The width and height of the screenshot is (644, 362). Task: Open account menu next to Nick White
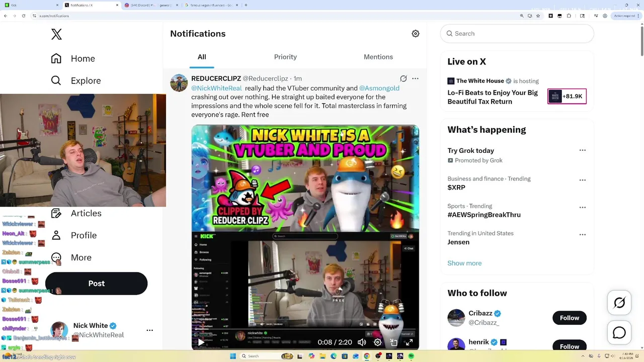(149, 330)
